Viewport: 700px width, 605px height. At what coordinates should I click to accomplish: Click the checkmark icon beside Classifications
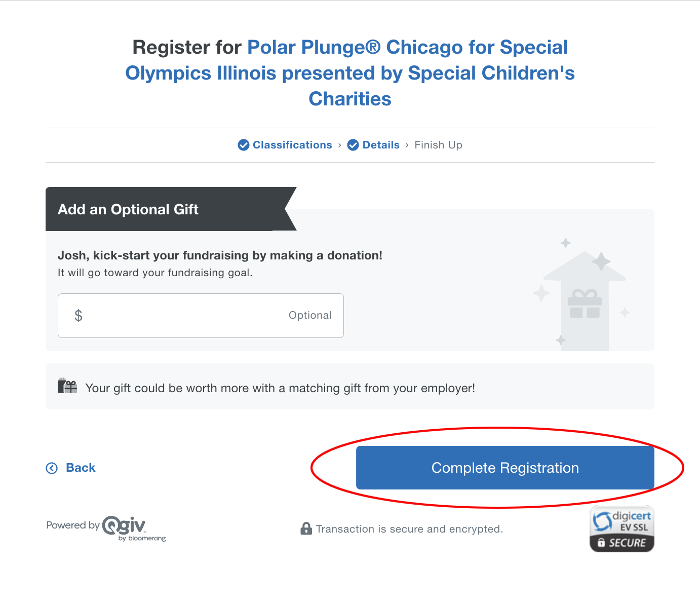tap(243, 145)
